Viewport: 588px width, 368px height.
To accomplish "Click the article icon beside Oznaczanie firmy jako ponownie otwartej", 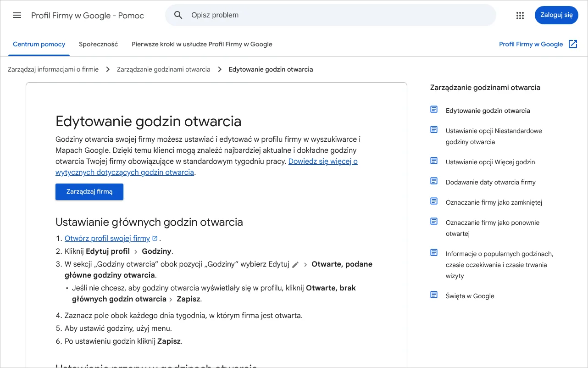I will click(x=434, y=221).
